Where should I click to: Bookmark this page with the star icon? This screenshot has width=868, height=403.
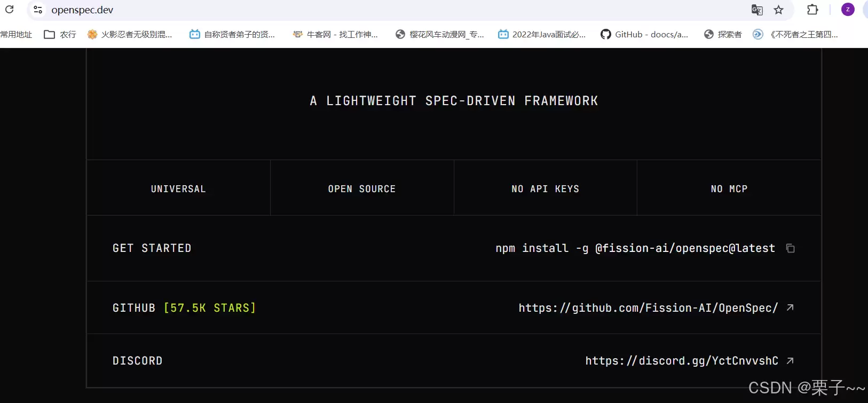[779, 10]
